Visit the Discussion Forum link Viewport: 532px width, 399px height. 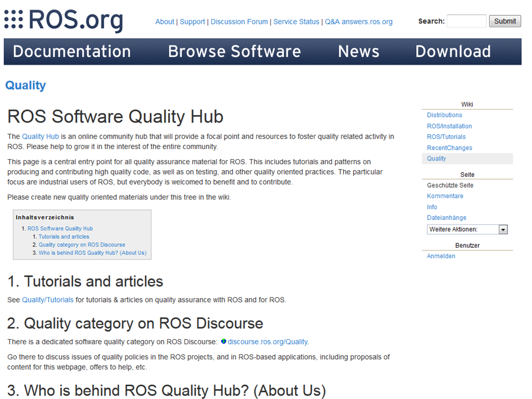239,22
